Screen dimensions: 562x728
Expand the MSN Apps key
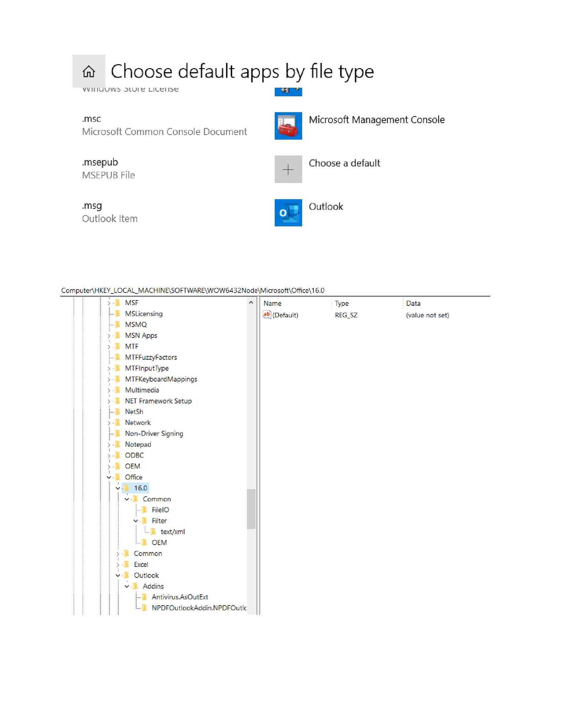(109, 336)
